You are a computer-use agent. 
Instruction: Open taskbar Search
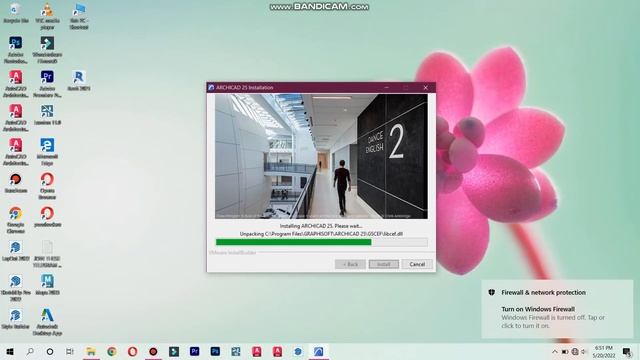tap(30, 351)
